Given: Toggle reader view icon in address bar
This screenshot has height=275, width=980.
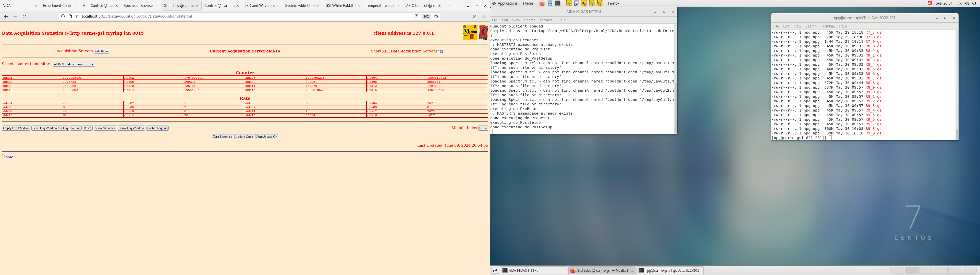Looking at the screenshot, I should (416, 16).
